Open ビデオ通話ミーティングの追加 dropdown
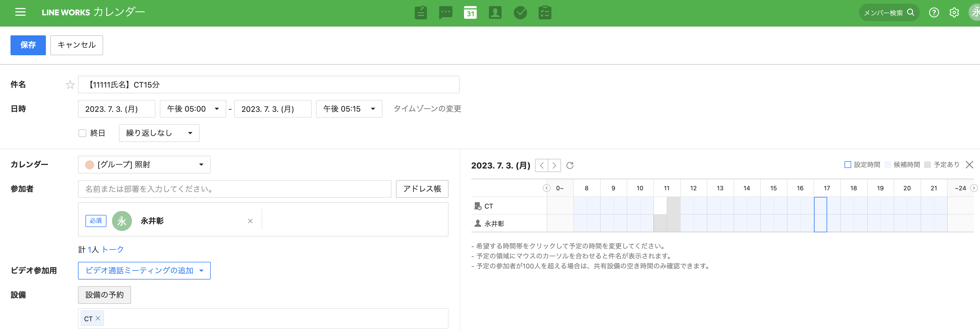The image size is (980, 332). click(x=144, y=270)
